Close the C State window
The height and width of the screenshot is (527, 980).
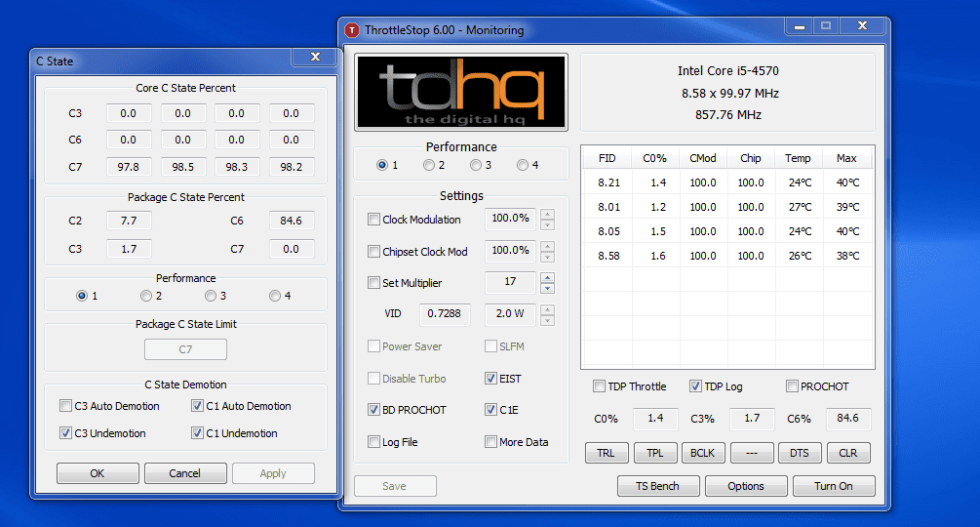(316, 57)
